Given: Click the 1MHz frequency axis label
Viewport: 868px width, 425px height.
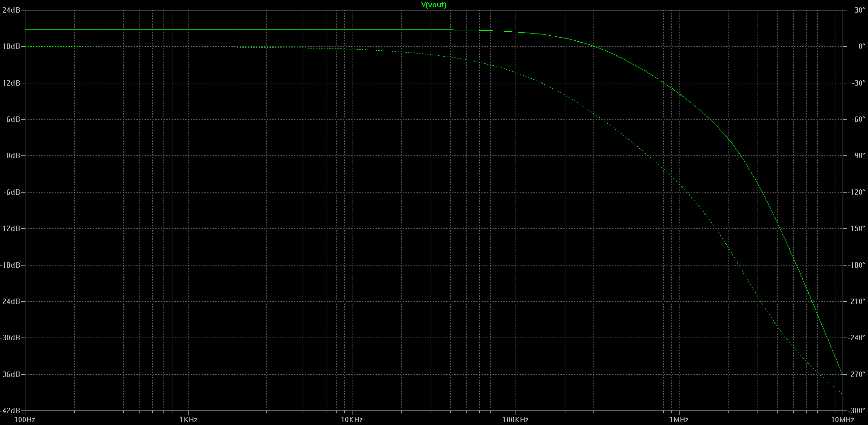Looking at the screenshot, I should (679, 420).
